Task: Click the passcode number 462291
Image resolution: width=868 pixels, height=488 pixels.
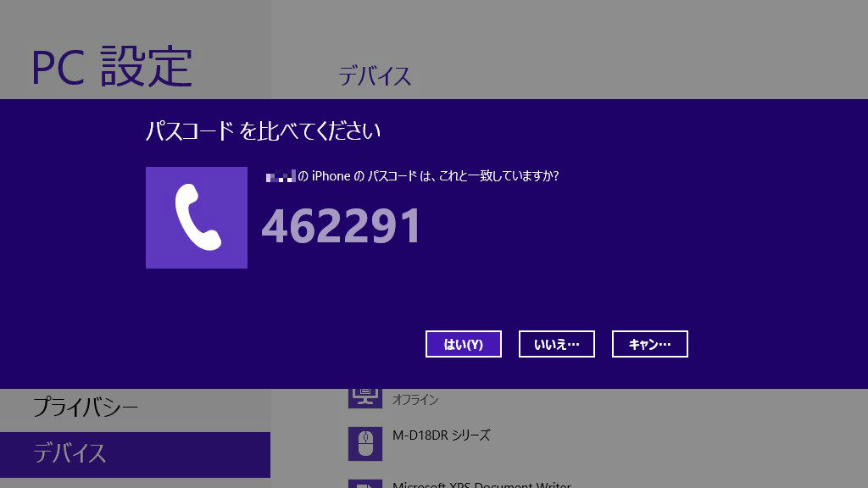Action: 342,226
